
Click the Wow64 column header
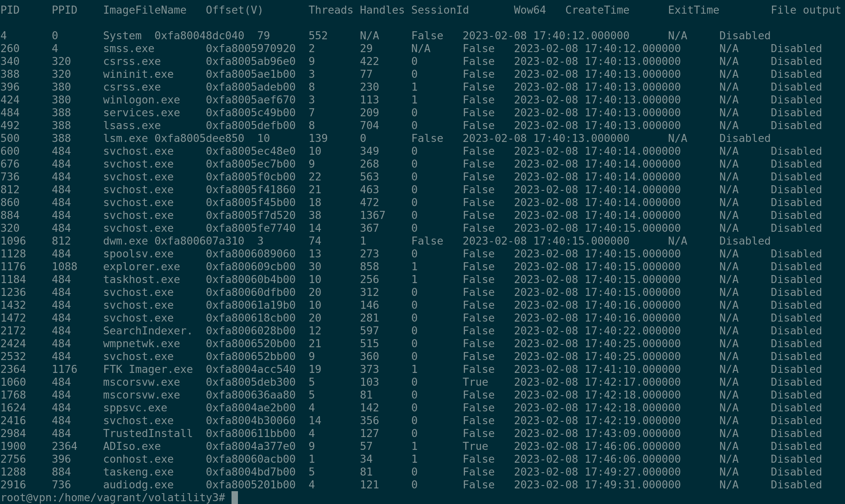click(x=530, y=10)
